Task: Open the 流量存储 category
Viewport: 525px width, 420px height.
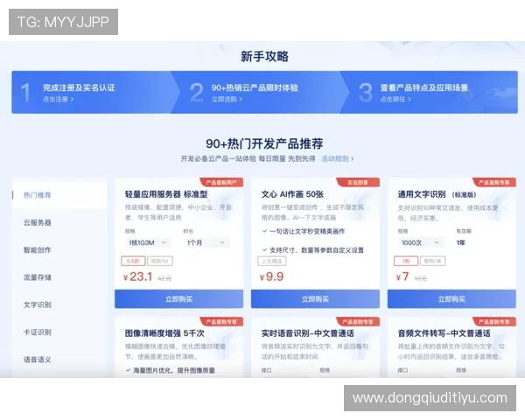Action: click(x=37, y=277)
